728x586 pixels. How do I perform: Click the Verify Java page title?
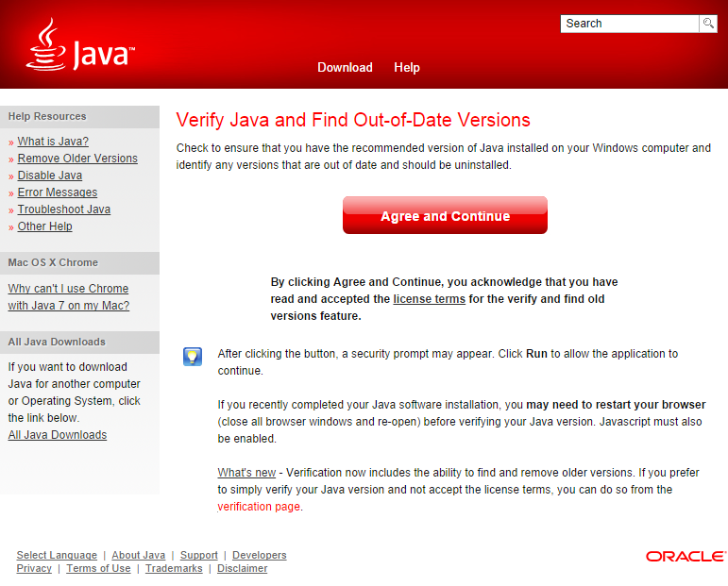[x=353, y=120]
